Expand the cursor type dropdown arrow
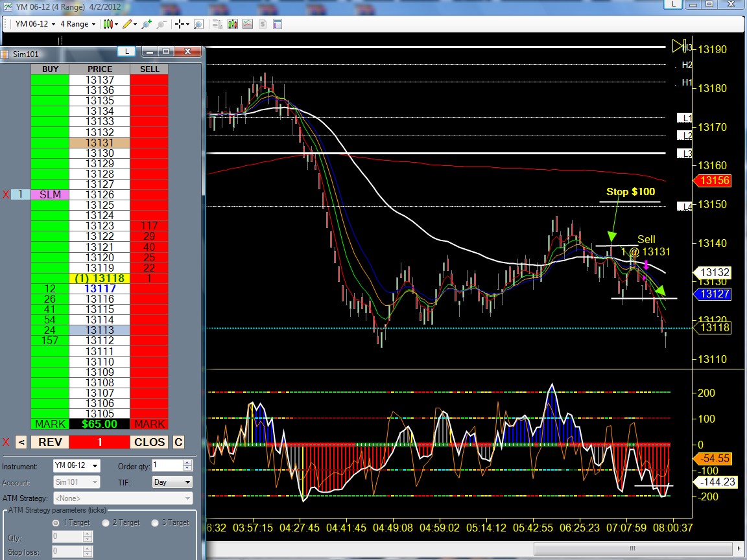 pyautogui.click(x=187, y=24)
